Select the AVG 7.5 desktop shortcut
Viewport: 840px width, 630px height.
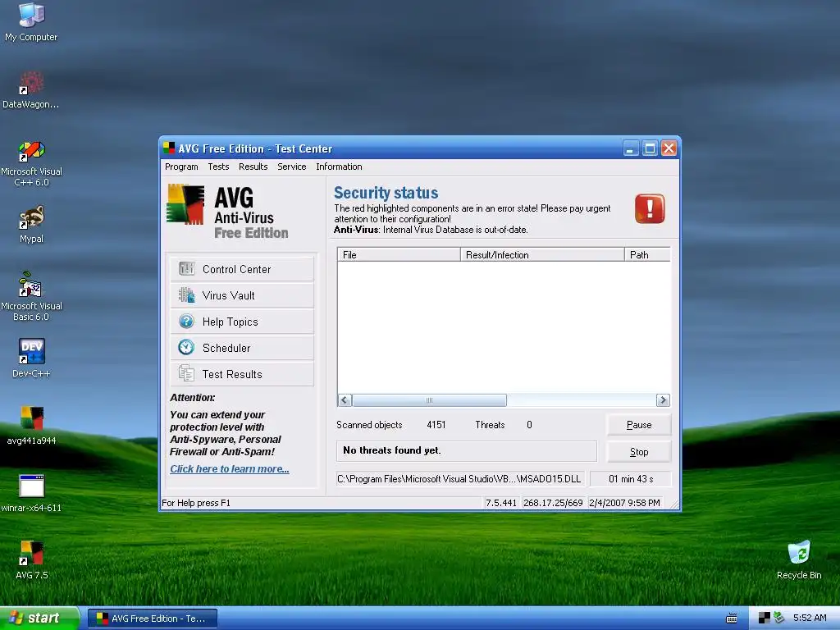click(x=32, y=559)
